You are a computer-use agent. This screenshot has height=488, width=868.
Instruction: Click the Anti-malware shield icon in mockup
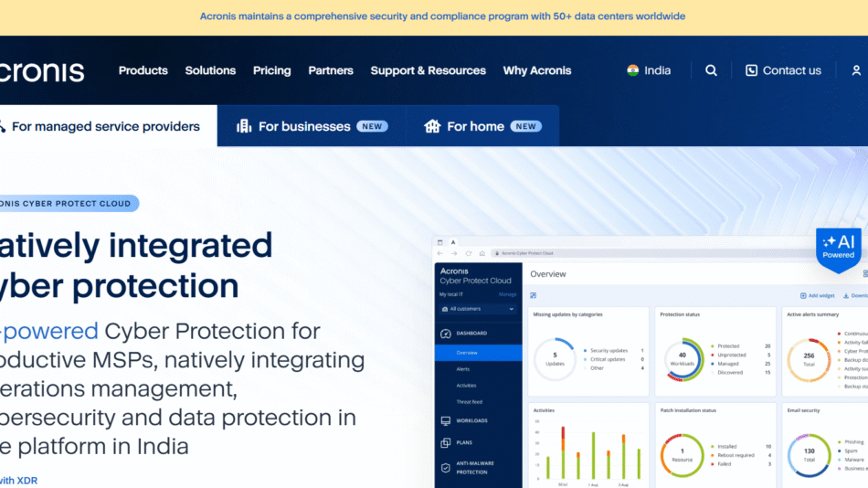(x=446, y=468)
